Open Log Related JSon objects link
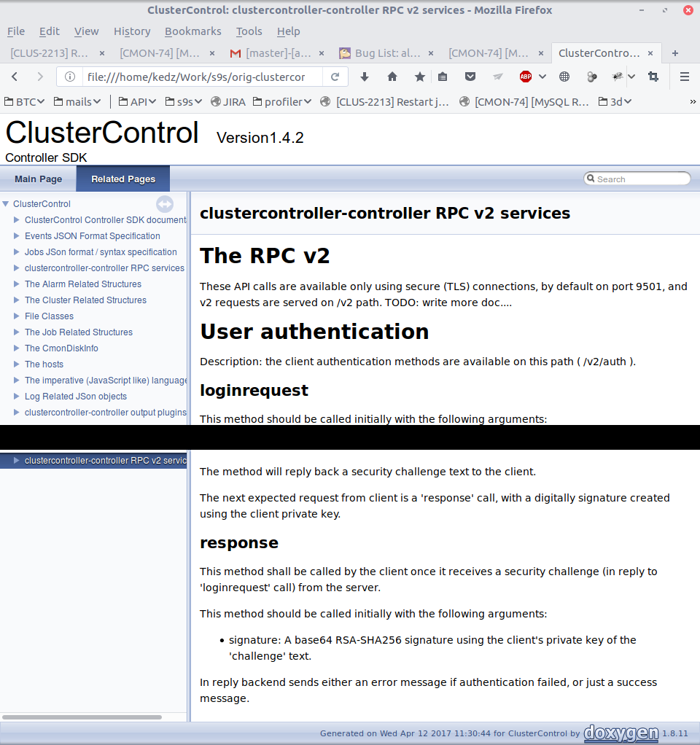 76,397
